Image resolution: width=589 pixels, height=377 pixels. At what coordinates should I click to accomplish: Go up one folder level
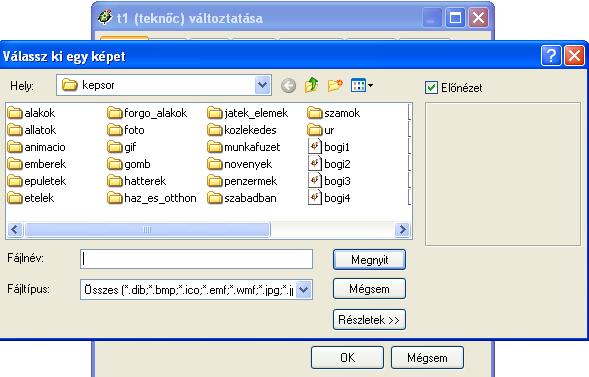coord(311,85)
